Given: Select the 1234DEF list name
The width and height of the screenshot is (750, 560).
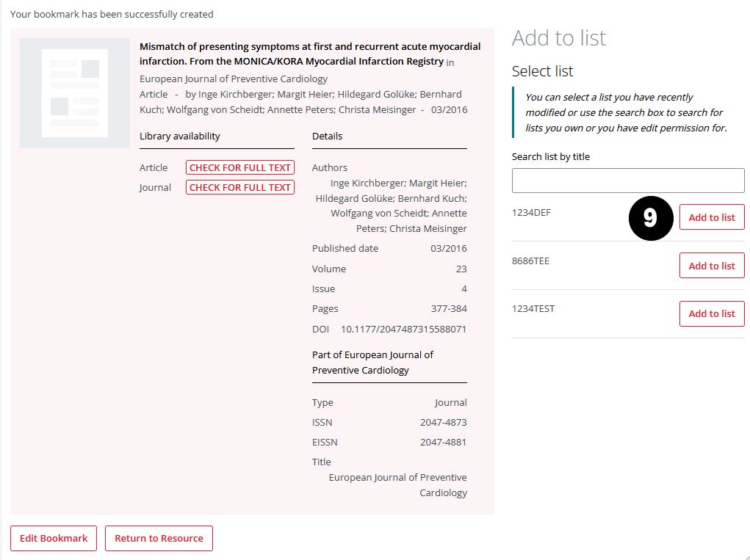Looking at the screenshot, I should click(531, 213).
